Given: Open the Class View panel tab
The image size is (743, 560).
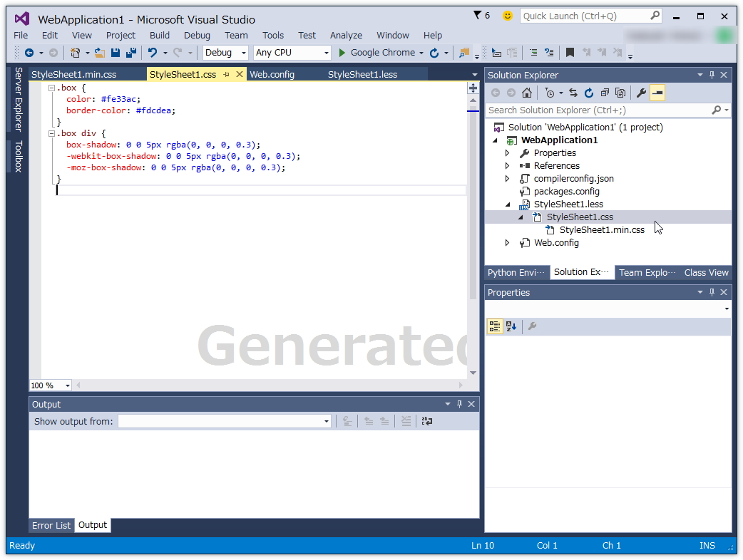Looking at the screenshot, I should 706,272.
